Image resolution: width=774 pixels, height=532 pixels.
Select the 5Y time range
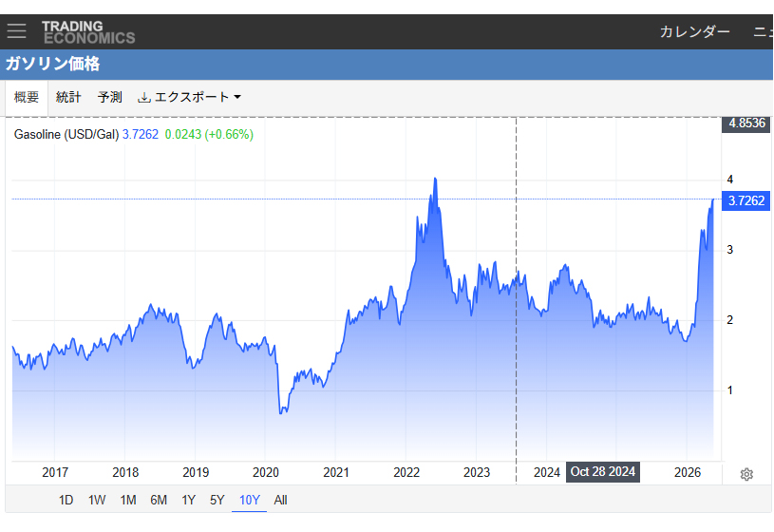[217, 501]
